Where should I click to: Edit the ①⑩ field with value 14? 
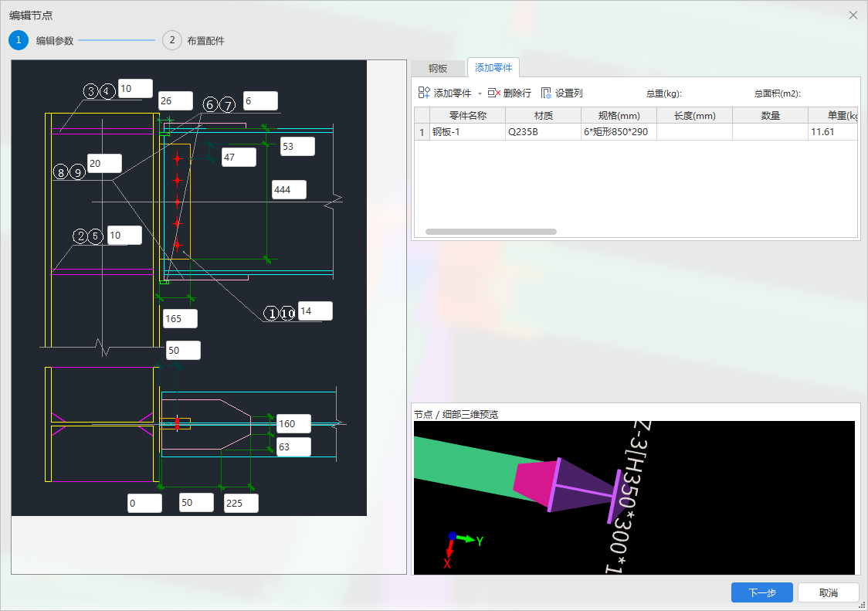(315, 311)
